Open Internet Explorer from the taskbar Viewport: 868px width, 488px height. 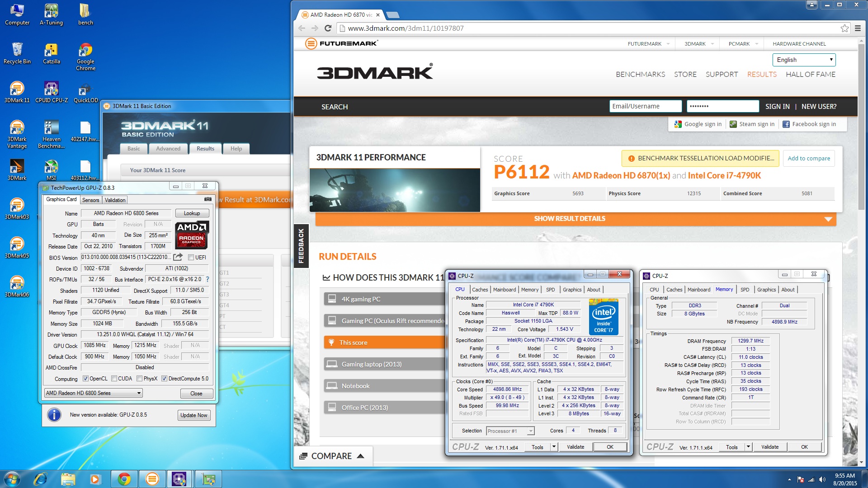click(x=41, y=479)
